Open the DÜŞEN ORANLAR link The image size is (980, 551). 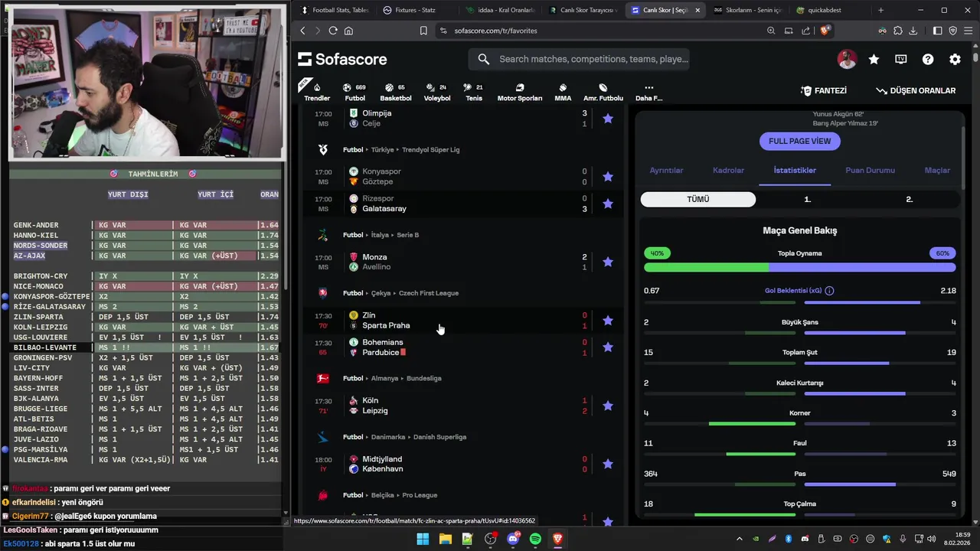pos(916,90)
